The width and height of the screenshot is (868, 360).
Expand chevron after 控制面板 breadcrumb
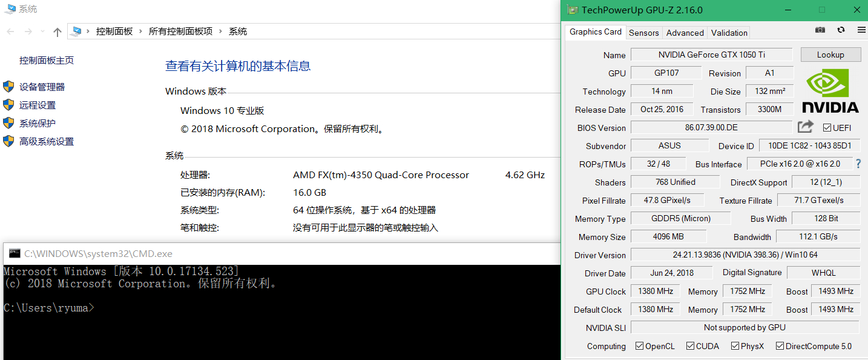(x=140, y=32)
